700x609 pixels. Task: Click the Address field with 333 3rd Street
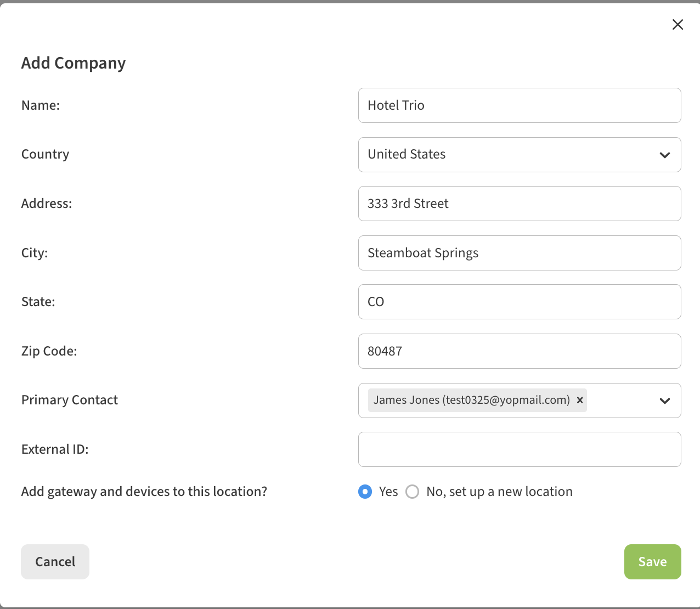[519, 204]
